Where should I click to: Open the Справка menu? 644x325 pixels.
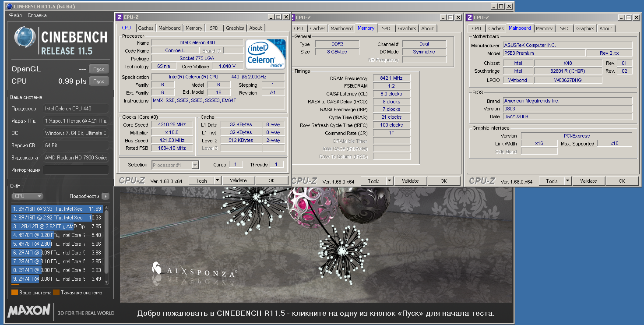(37, 15)
